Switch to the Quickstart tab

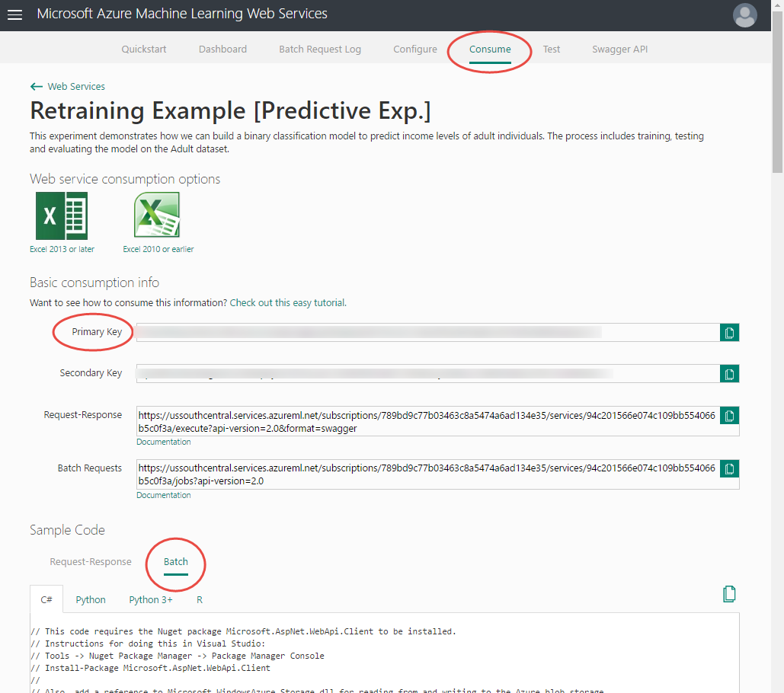point(144,49)
